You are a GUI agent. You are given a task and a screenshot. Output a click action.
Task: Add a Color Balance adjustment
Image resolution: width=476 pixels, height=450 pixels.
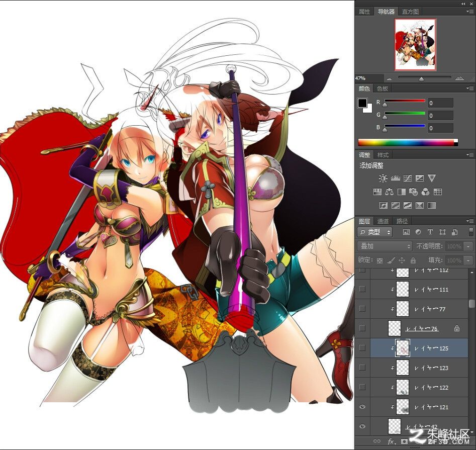coord(389,192)
